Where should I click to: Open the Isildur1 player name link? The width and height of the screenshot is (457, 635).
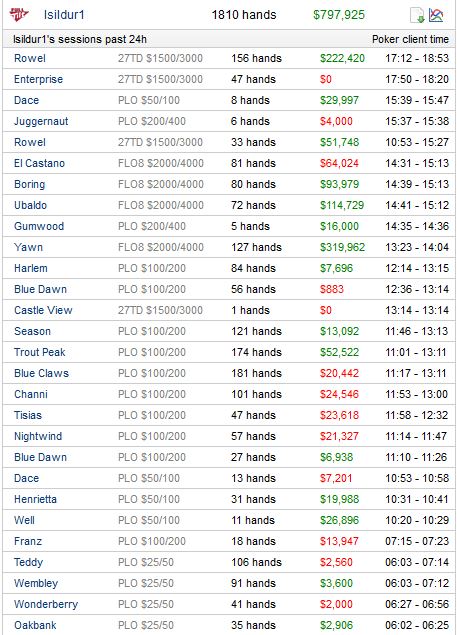pos(64,15)
